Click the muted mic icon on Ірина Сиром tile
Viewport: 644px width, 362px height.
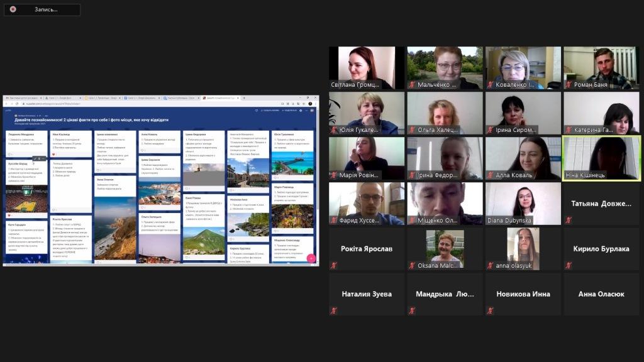point(490,129)
